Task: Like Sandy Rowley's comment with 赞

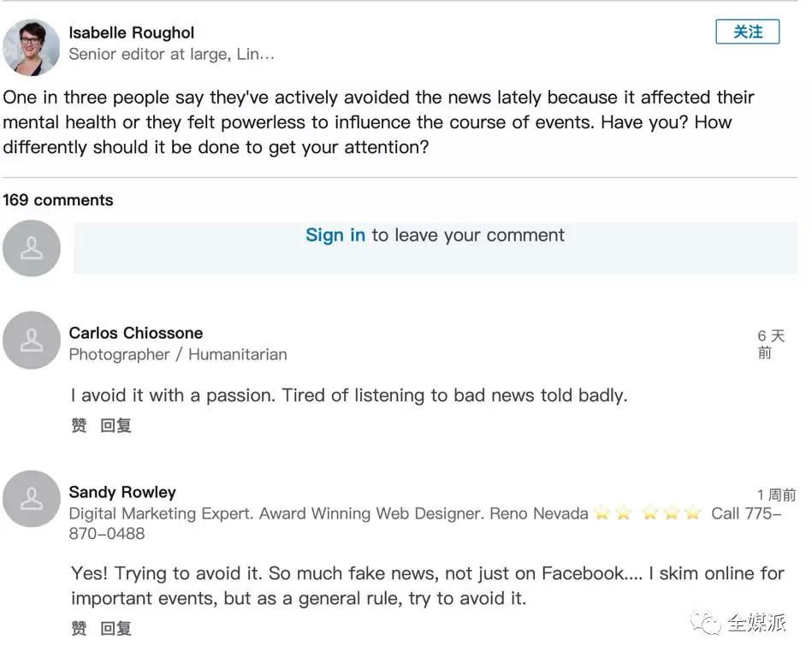Action: [x=79, y=629]
